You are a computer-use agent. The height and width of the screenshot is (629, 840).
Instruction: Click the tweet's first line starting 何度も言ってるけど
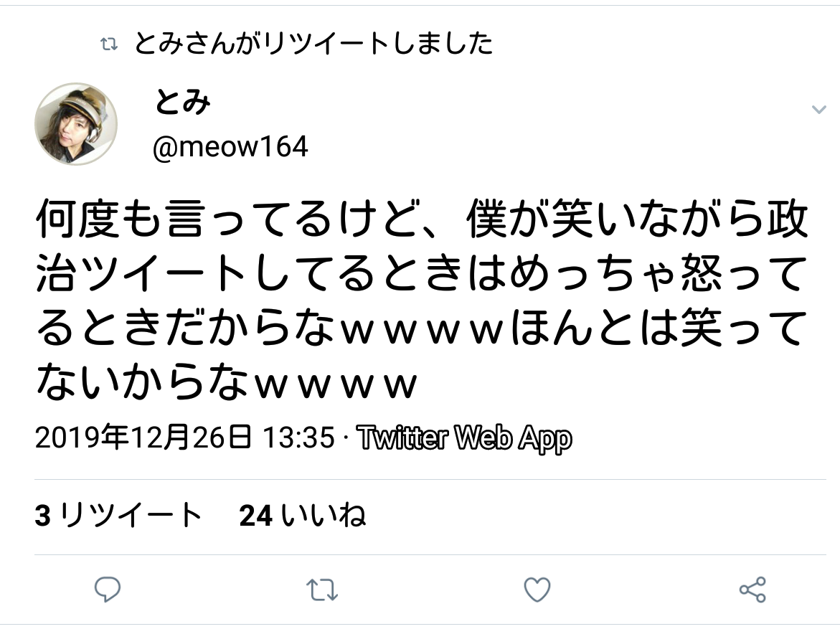coord(422,219)
